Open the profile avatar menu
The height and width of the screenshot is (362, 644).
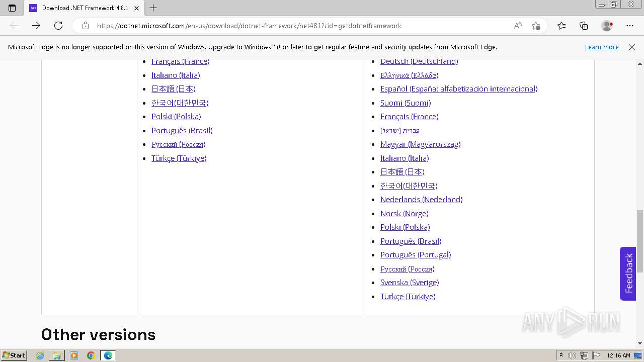pos(607,26)
